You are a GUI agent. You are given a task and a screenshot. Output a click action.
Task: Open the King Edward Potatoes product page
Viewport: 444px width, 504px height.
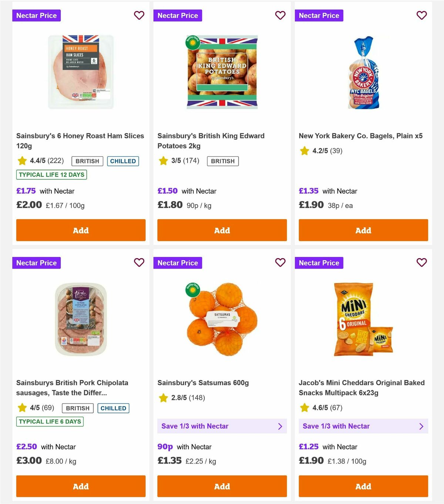click(211, 141)
